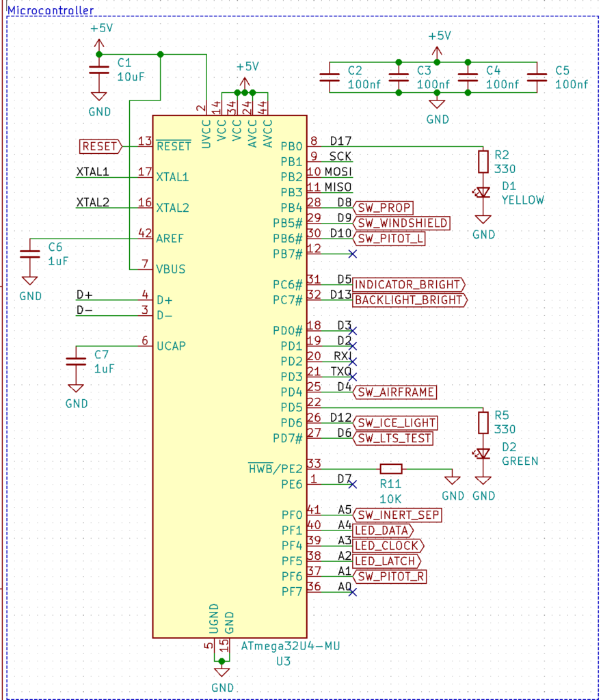This screenshot has height=700, width=603.
Task: Select the SW_AIRFRAME hierarchical label
Action: click(397, 392)
